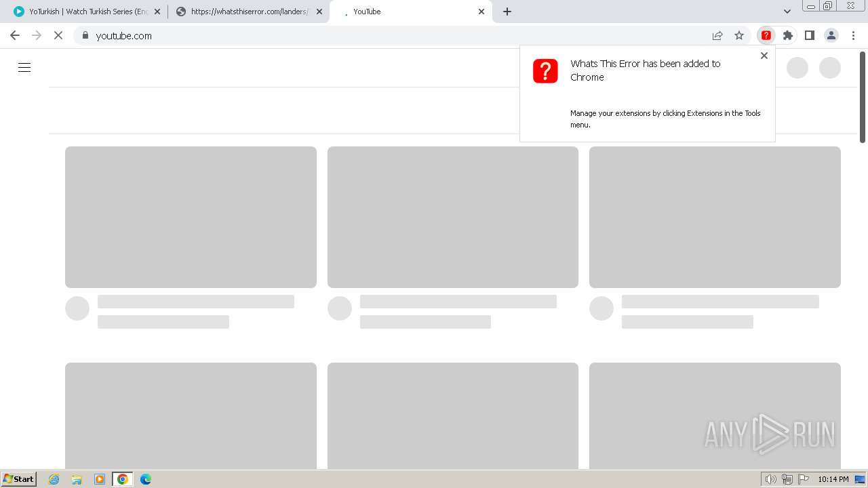
Task: Click first loading video thumbnail placeholder
Action: pyautogui.click(x=191, y=217)
